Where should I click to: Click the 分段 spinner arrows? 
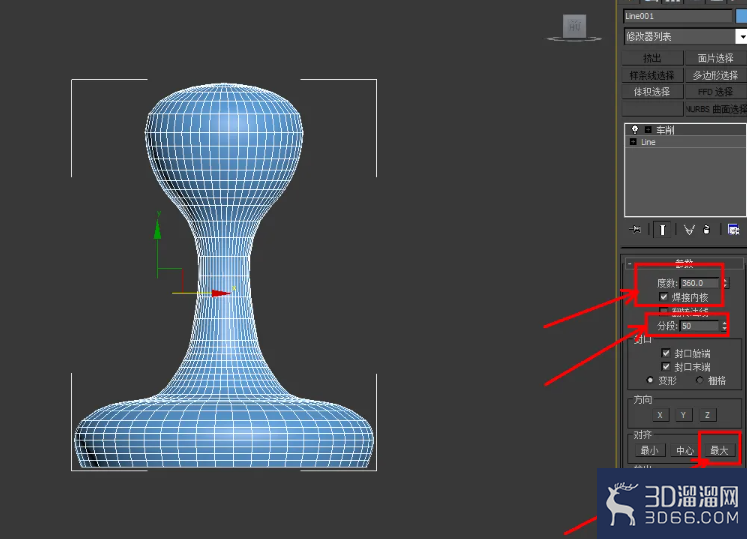pyautogui.click(x=724, y=326)
